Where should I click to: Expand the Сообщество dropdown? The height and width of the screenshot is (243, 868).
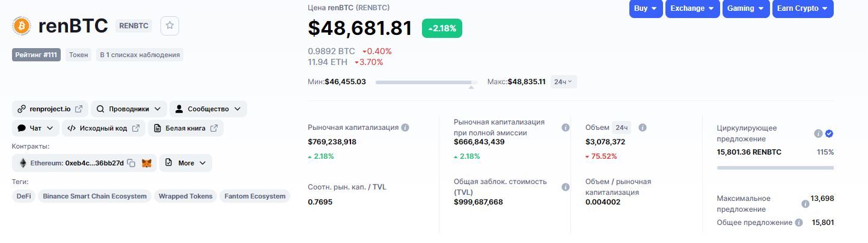click(x=208, y=109)
